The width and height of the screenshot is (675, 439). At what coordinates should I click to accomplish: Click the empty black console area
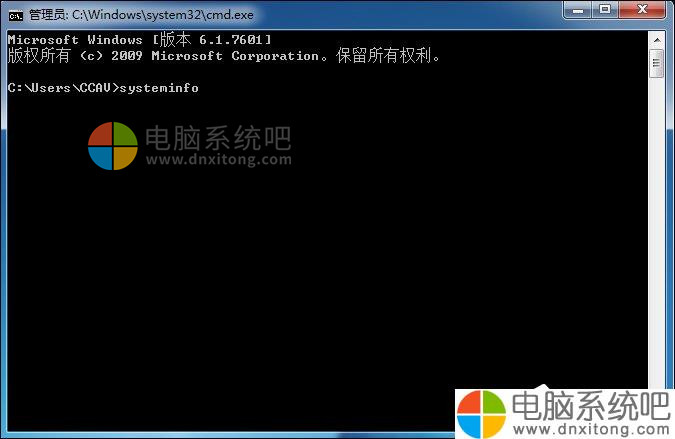(x=327, y=267)
